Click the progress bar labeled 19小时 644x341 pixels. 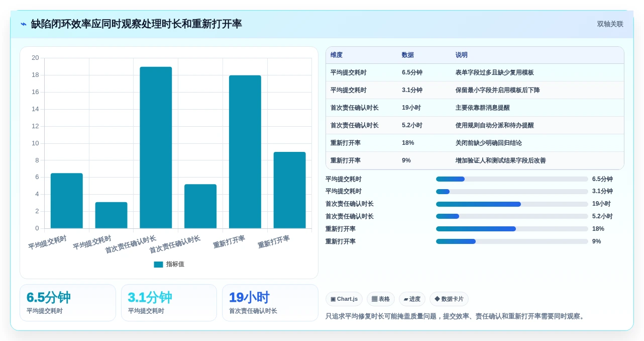pyautogui.click(x=512, y=204)
